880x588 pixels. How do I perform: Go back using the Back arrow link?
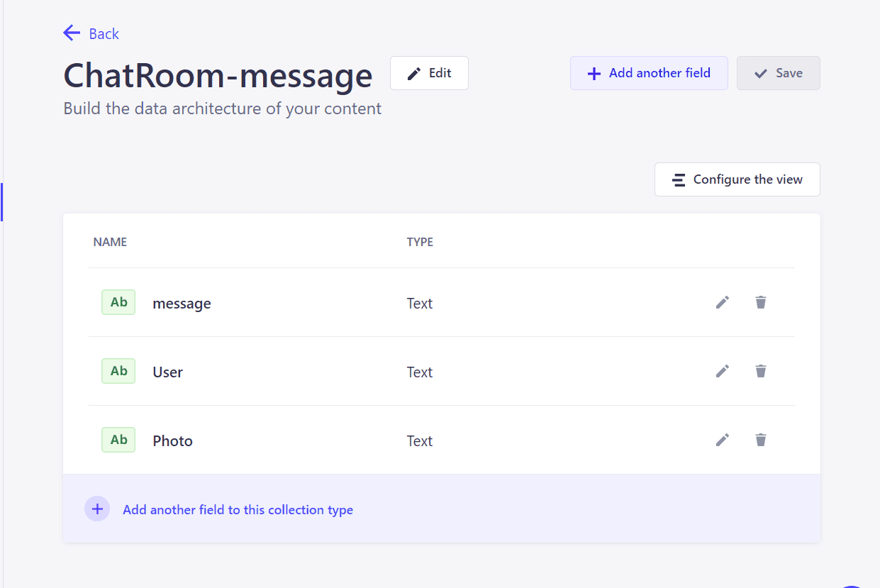tap(91, 33)
